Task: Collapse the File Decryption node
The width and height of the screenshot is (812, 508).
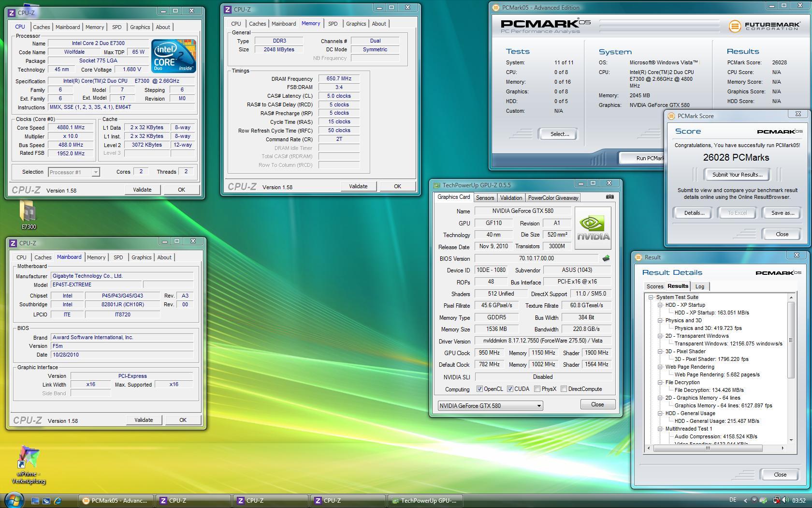Action: tap(660, 383)
